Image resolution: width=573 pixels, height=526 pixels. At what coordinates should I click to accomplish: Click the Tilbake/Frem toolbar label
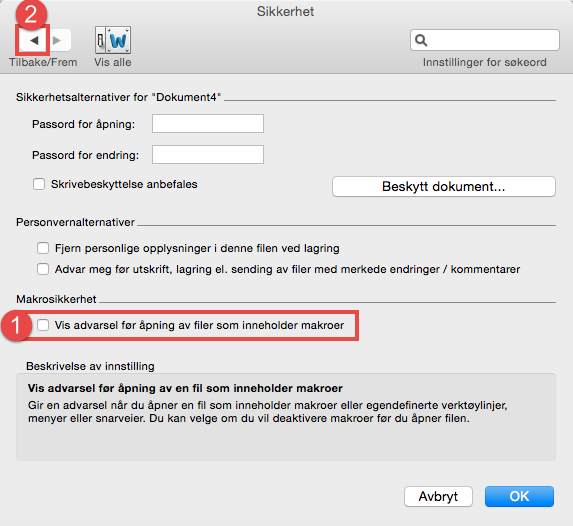point(43,63)
